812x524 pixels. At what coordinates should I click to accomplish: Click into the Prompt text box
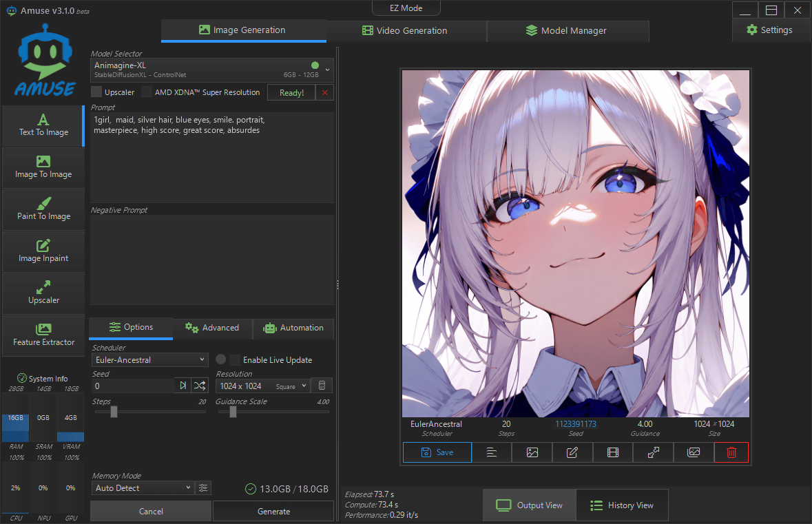(212, 158)
